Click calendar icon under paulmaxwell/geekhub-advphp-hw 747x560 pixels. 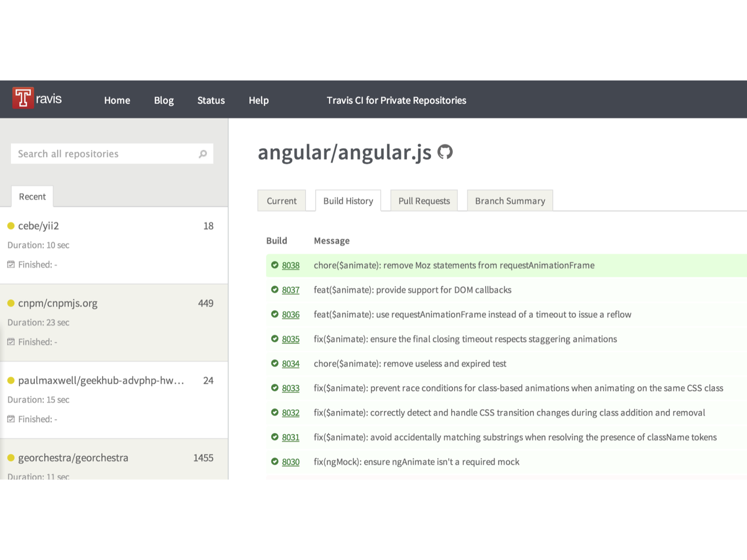point(11,419)
